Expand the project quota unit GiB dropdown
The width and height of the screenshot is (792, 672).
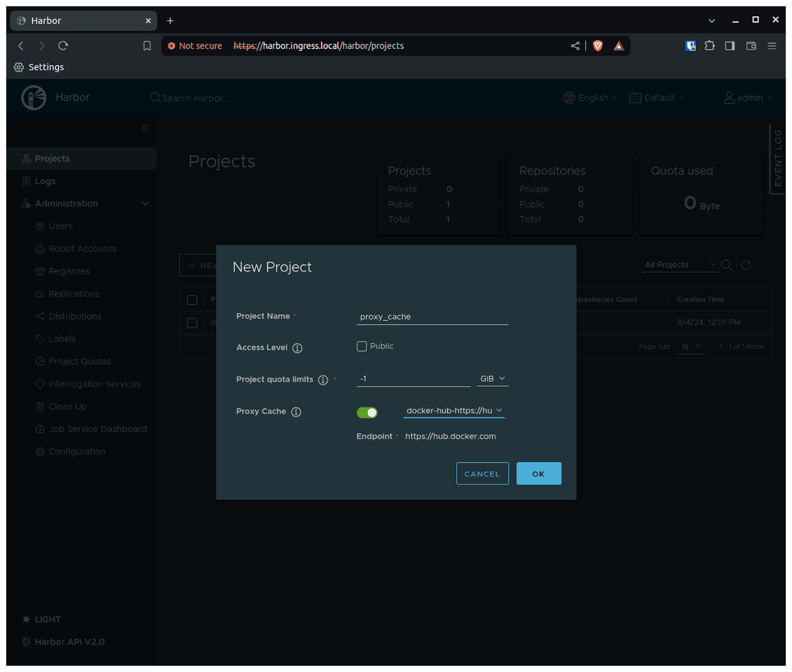coord(493,378)
